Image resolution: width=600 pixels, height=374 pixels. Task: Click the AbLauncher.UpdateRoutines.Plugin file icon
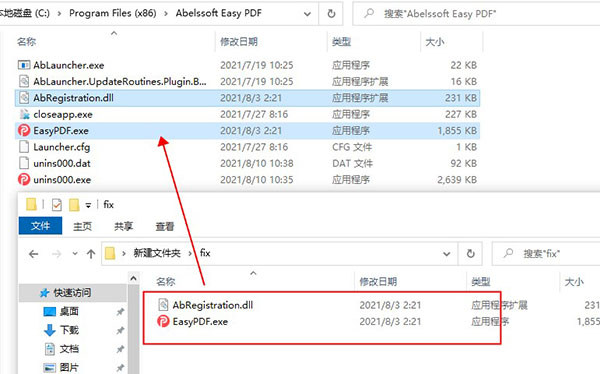click(x=24, y=81)
